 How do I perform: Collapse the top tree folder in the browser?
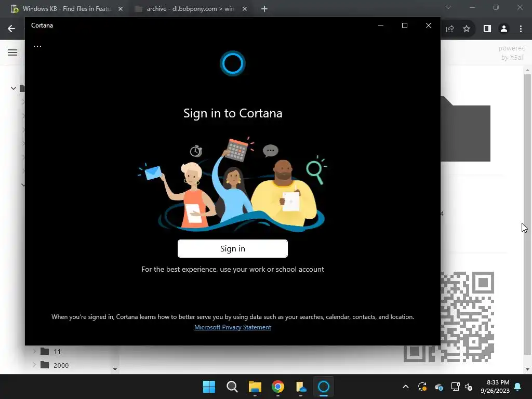[x=13, y=88]
